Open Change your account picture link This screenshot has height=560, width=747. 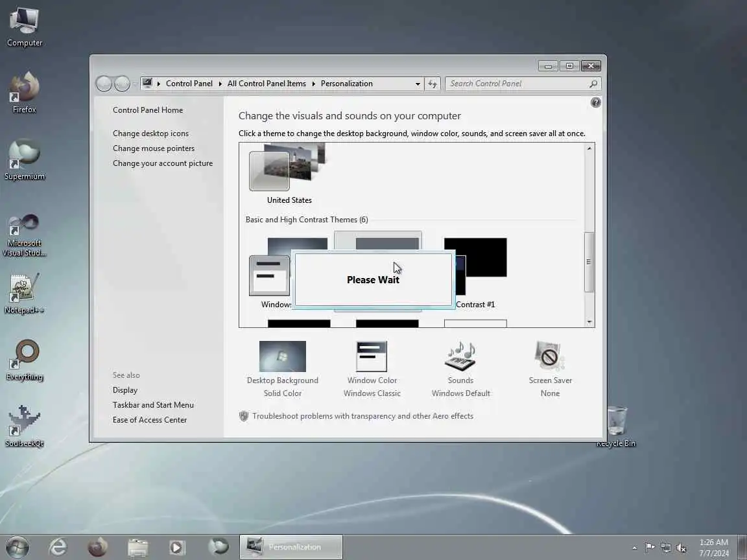pos(163,163)
